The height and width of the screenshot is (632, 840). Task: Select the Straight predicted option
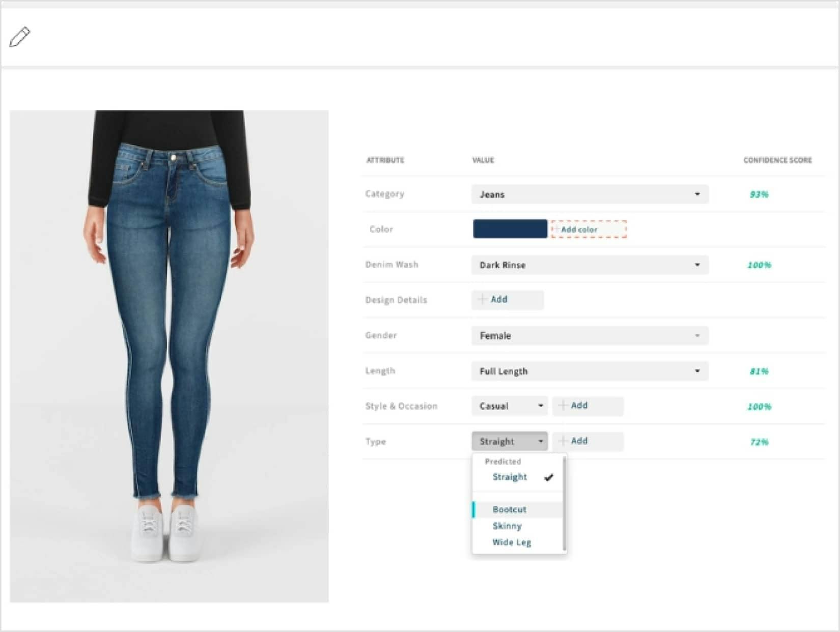(509, 477)
